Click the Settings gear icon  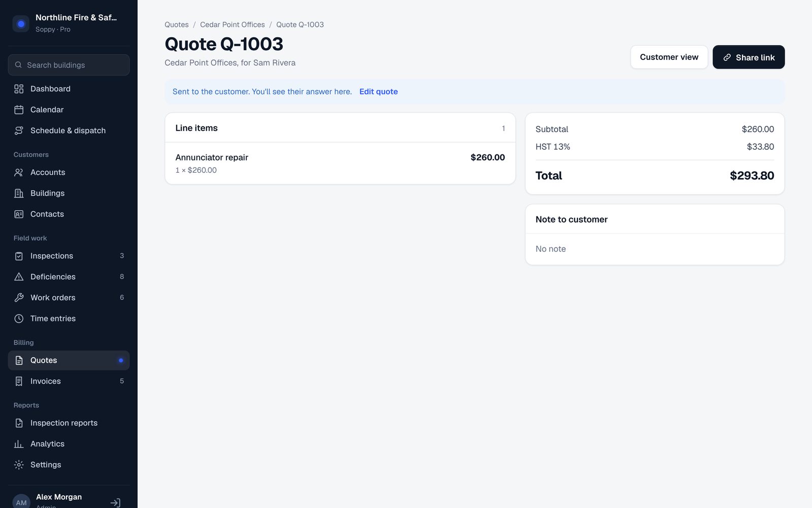[19, 465]
